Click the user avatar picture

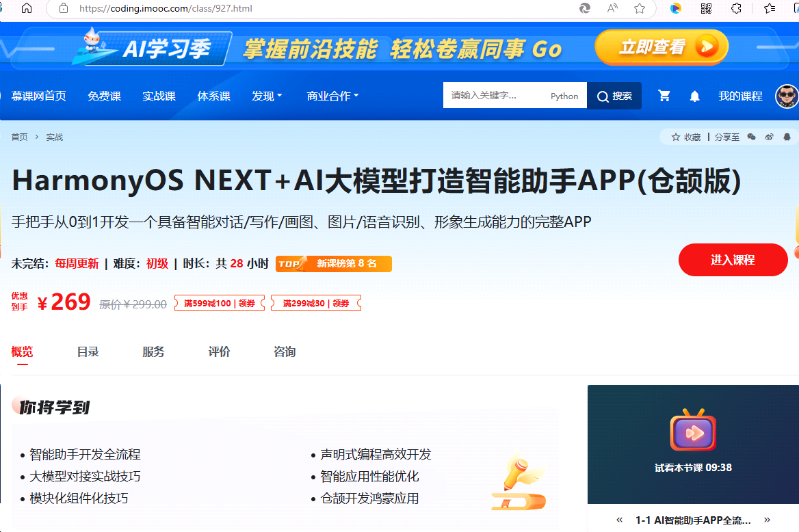click(x=787, y=96)
